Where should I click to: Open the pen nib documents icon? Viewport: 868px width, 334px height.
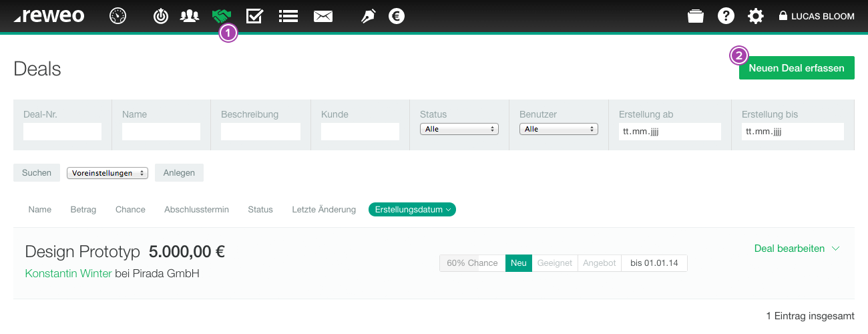click(x=368, y=16)
